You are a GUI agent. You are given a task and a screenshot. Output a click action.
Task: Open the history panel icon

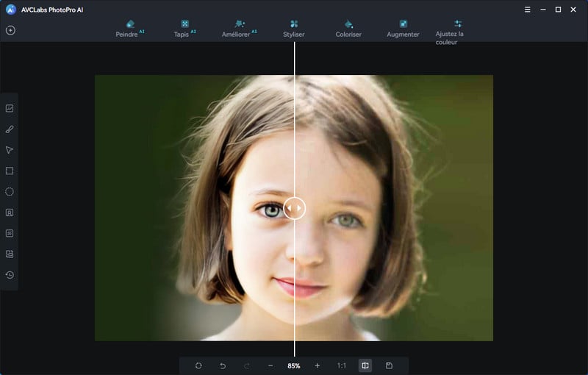point(10,275)
